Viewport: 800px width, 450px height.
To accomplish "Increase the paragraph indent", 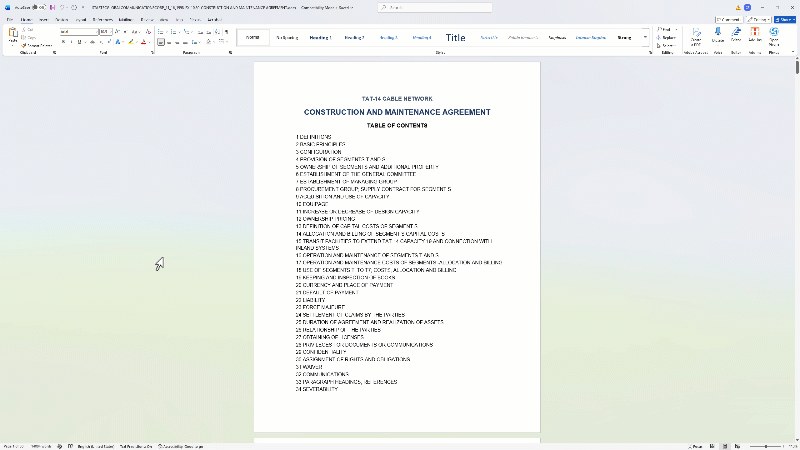I will 209,32.
